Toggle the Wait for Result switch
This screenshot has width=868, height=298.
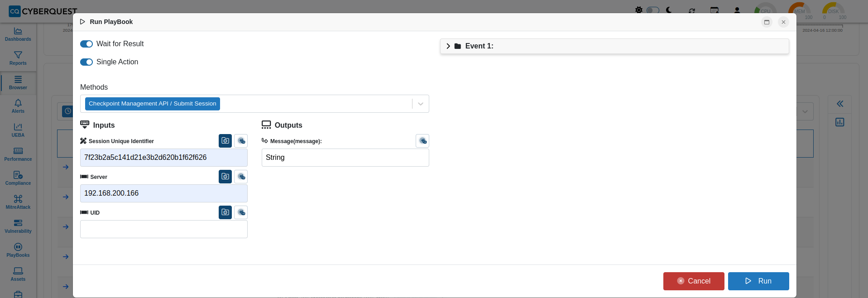click(x=86, y=44)
